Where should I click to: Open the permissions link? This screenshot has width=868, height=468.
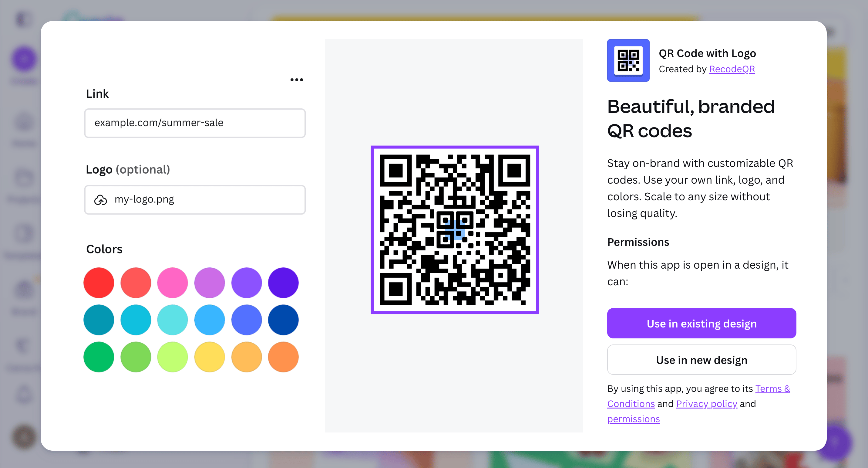634,419
